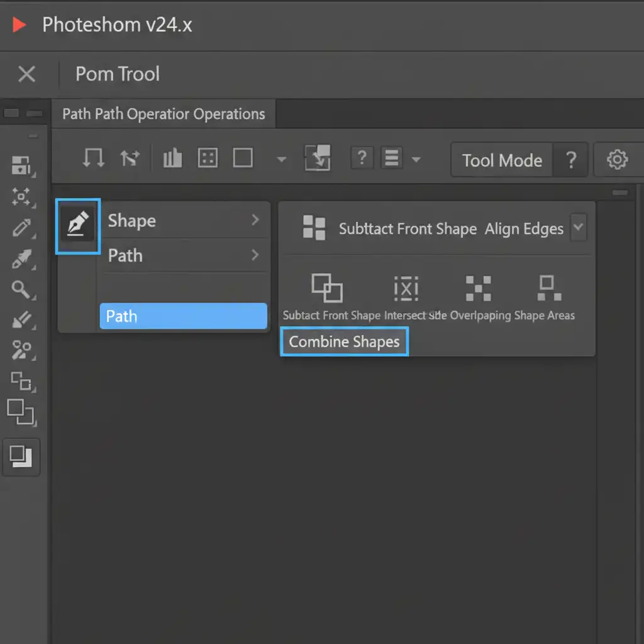Open the dropdown next to list icon

point(416,160)
